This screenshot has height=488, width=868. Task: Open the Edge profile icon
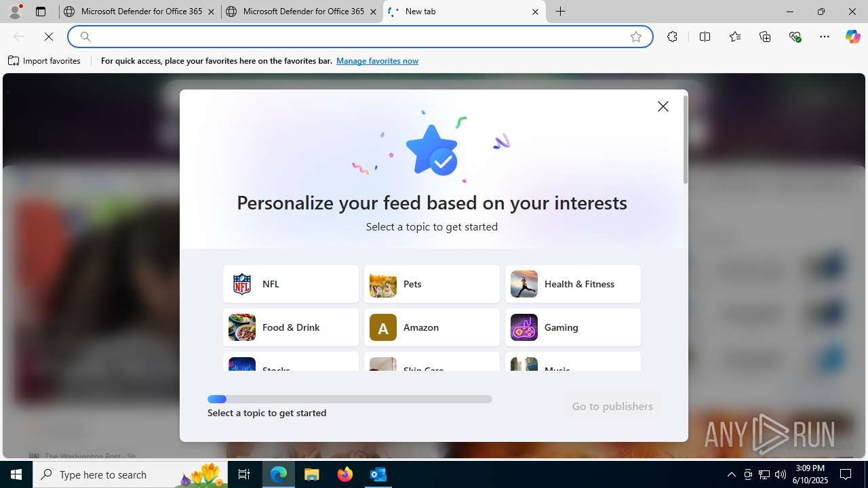point(15,12)
